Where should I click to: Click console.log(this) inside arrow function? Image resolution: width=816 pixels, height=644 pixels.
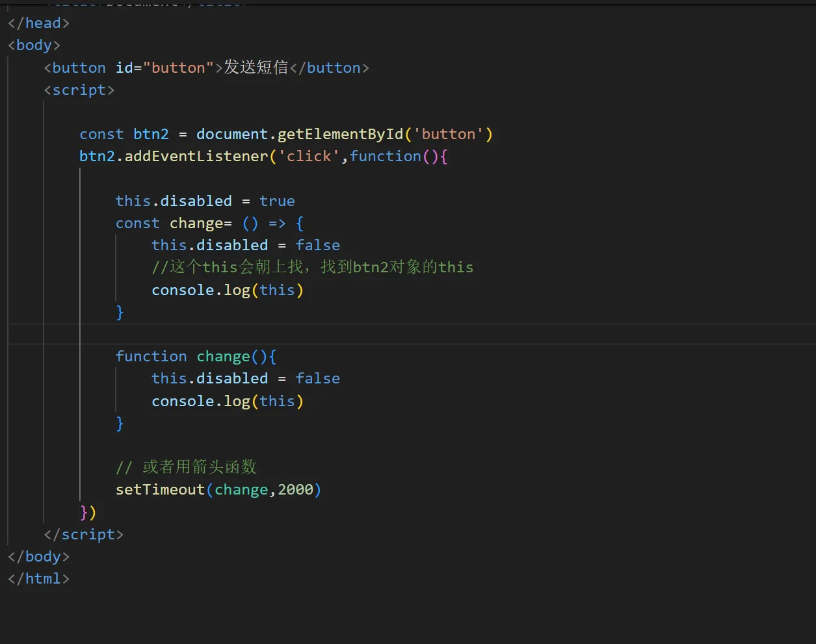point(228,290)
